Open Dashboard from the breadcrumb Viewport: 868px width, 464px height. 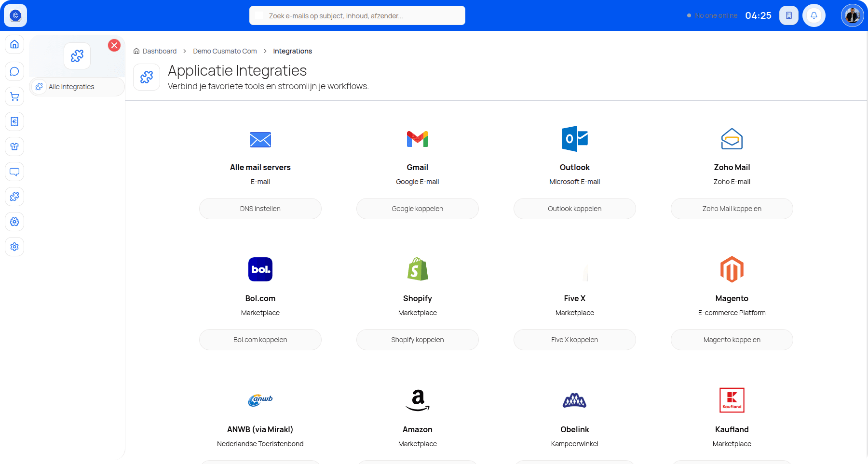coord(159,51)
